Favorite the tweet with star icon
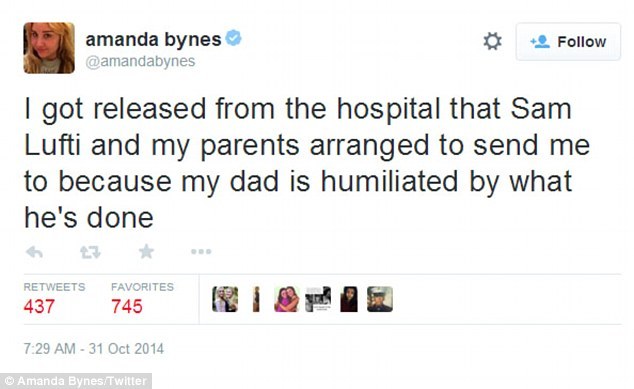Image resolution: width=634 pixels, height=389 pixels. coord(146,252)
